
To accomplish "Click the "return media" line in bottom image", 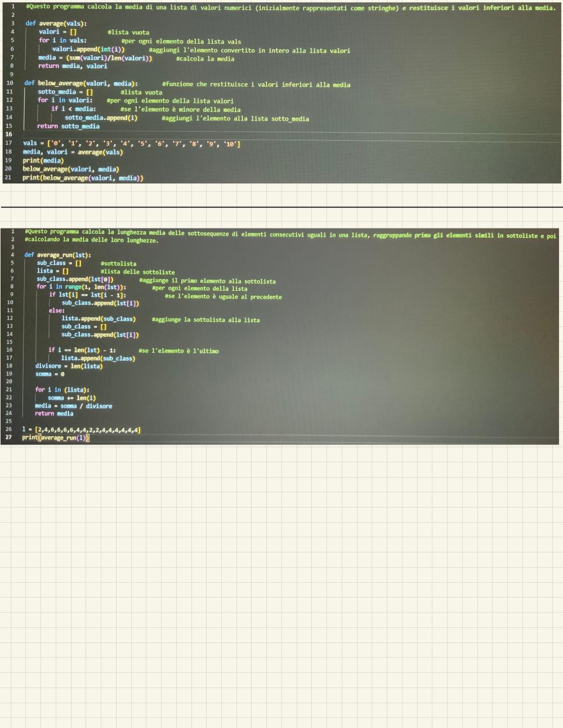I will pyautogui.click(x=54, y=414).
